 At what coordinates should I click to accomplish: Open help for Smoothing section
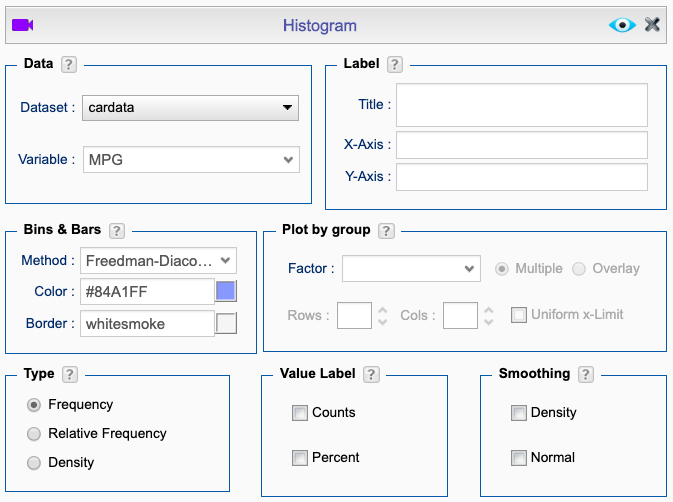click(x=586, y=375)
